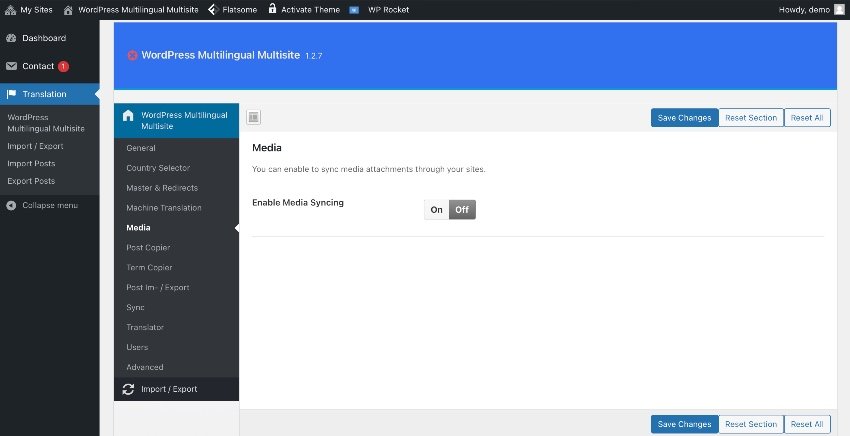Click top Reset All button

[x=807, y=118]
